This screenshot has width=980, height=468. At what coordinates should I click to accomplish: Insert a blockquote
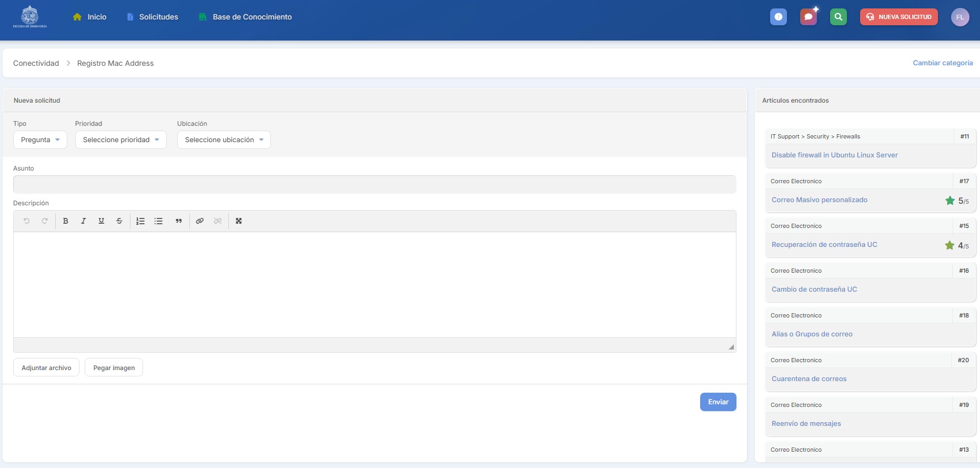coord(179,221)
